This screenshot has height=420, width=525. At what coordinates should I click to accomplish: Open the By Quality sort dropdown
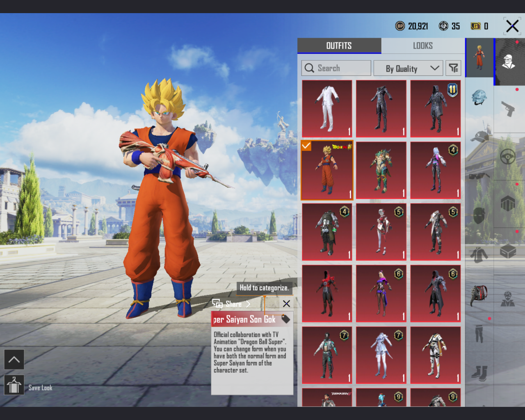tap(408, 68)
